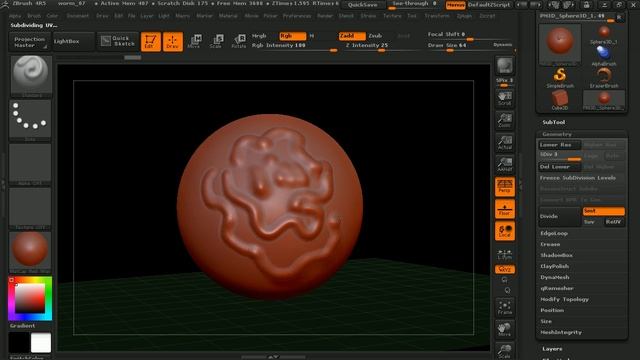The image size is (640, 360).
Task: Click the Lower Res button
Action: coord(559,145)
